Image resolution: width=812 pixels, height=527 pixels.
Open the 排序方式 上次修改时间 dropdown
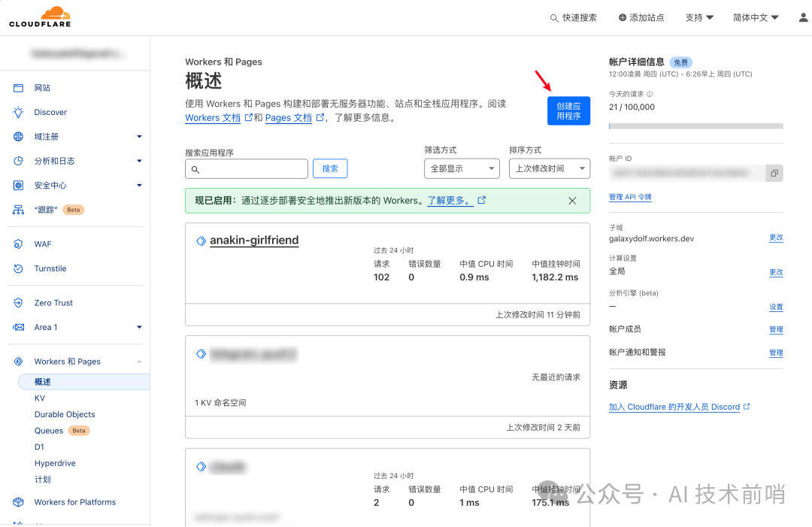point(550,168)
